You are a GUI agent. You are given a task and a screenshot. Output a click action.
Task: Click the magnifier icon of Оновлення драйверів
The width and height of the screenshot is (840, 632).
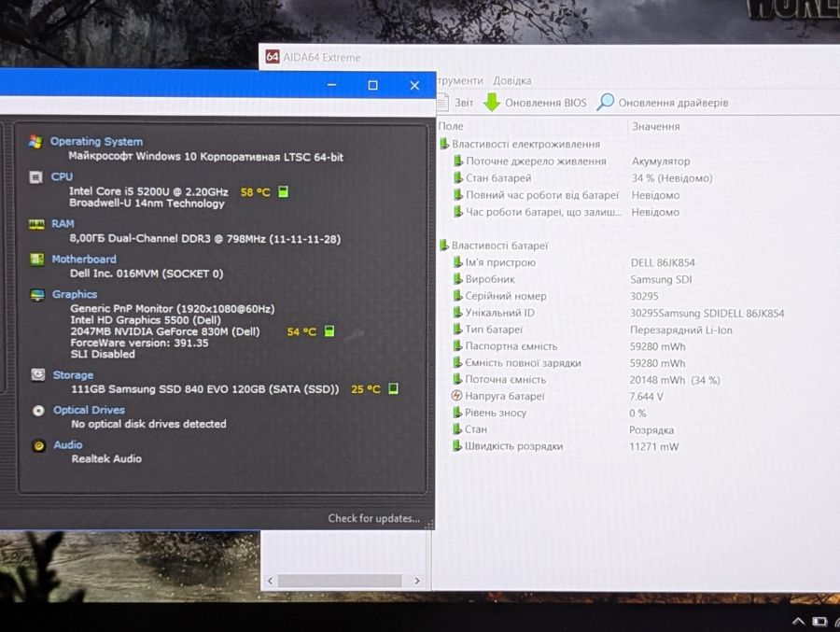pyautogui.click(x=606, y=102)
